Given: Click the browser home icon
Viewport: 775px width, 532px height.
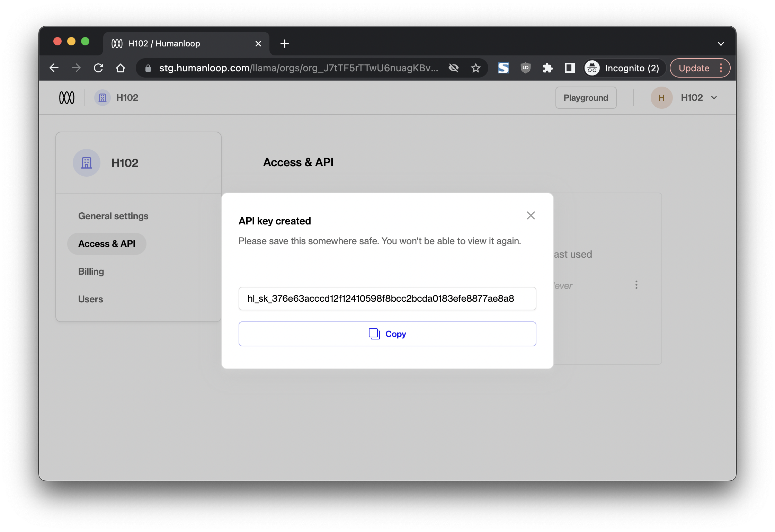Looking at the screenshot, I should point(121,68).
